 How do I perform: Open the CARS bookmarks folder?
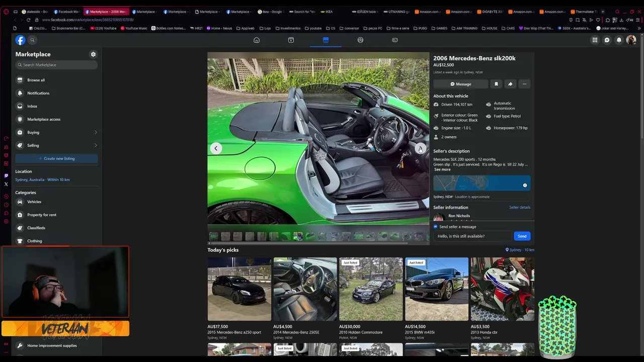click(x=508, y=28)
